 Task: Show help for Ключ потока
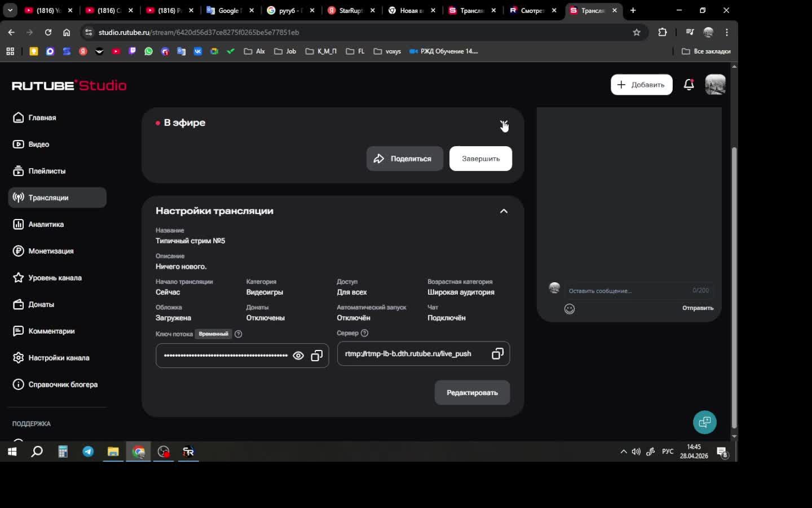point(238,334)
